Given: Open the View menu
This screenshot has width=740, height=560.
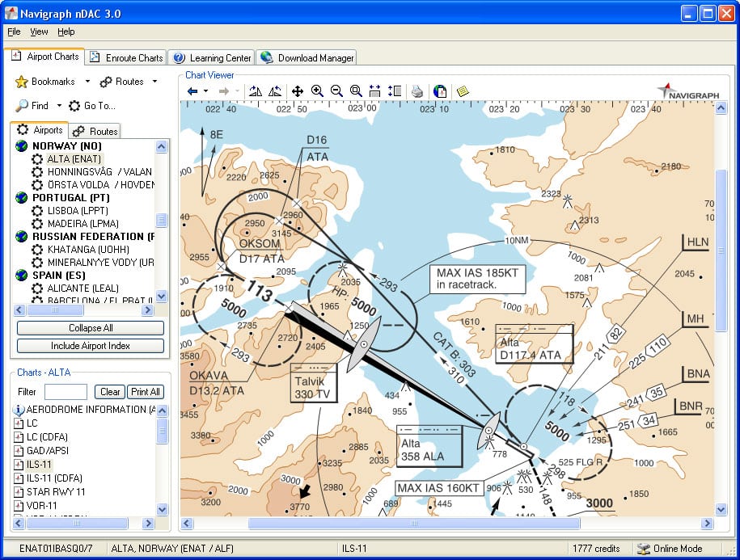Looking at the screenshot, I should tap(39, 32).
